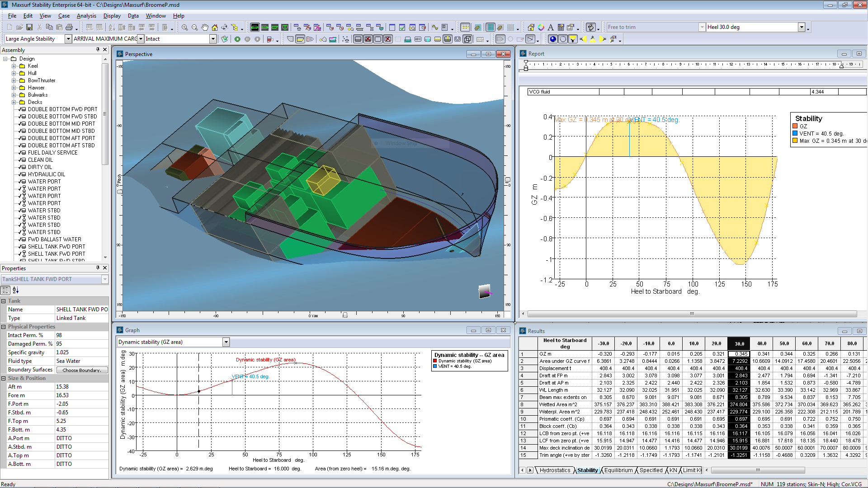The image size is (868, 488).
Task: Open the Display menu
Action: [x=112, y=16]
